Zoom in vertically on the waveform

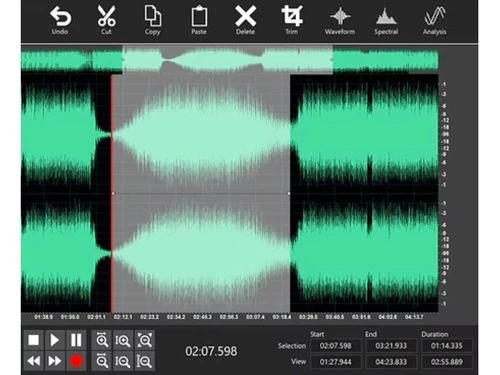(x=123, y=340)
